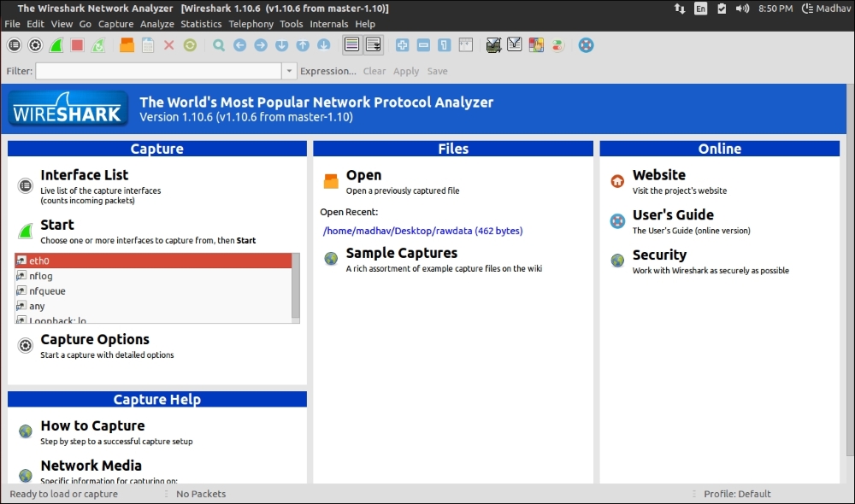
Task: Click inside the Filter input field
Action: coord(154,71)
